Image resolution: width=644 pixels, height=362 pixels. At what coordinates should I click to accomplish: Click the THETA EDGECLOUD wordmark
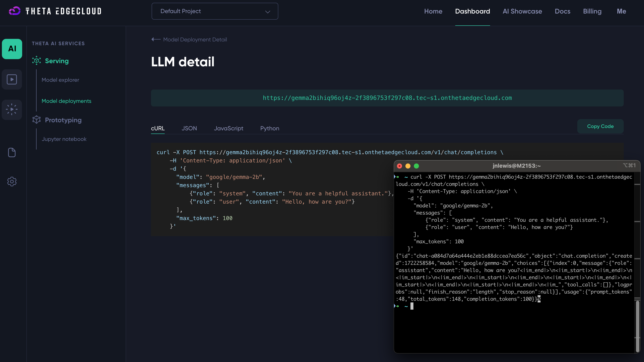pos(64,11)
